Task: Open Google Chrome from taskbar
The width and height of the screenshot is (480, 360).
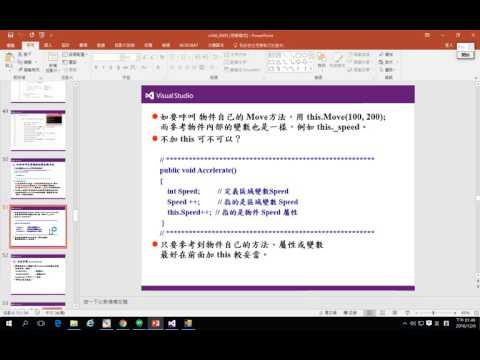Action: (x=123, y=323)
